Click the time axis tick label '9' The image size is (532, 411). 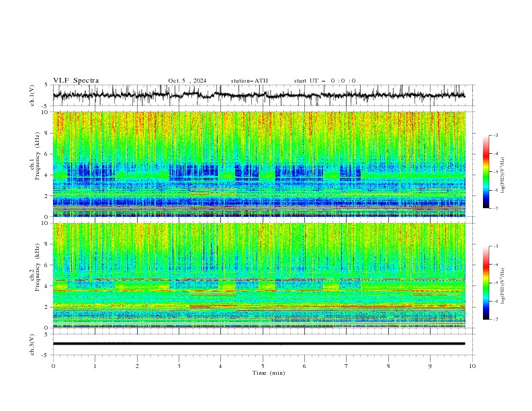click(x=430, y=366)
